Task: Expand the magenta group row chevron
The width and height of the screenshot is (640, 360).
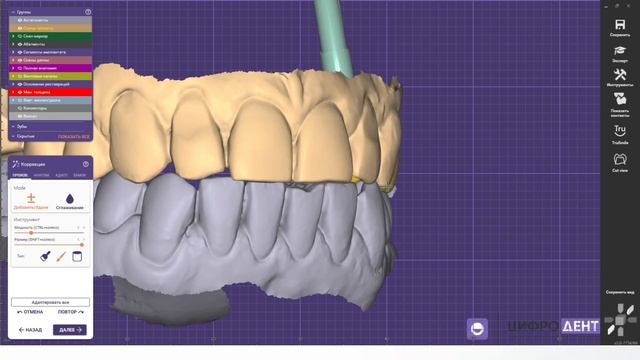Action: (13, 68)
